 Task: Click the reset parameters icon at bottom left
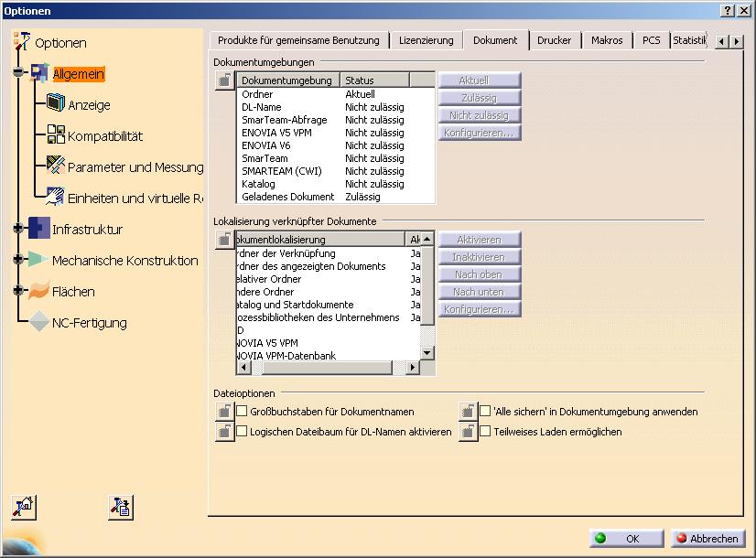[24, 507]
